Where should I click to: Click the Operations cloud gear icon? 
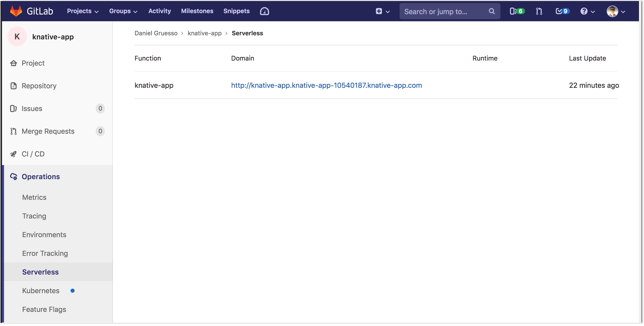(x=14, y=177)
